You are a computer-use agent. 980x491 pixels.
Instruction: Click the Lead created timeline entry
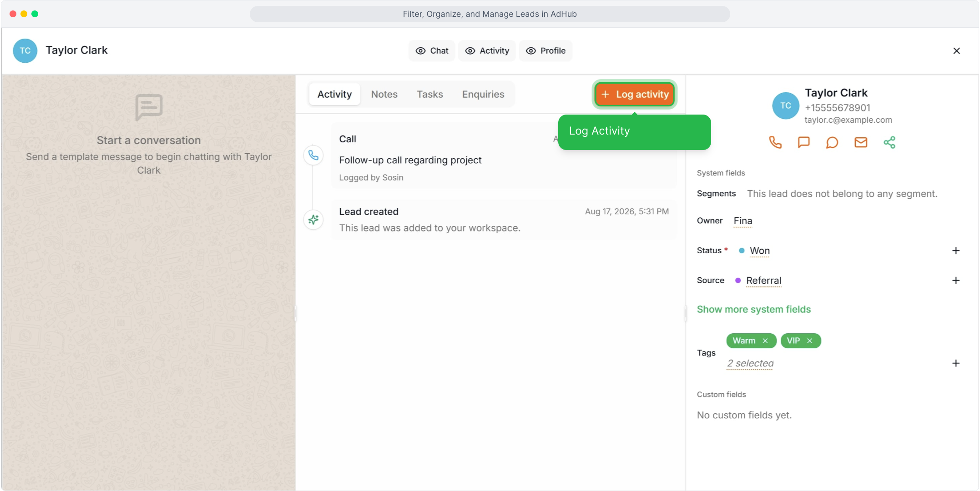tap(504, 220)
